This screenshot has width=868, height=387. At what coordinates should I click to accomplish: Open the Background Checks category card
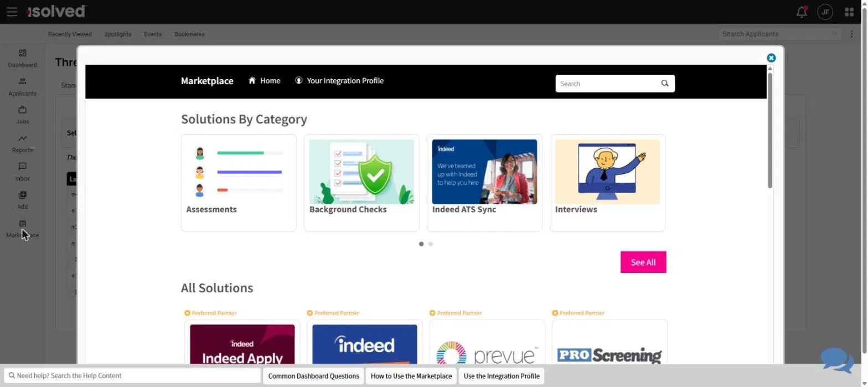tap(361, 183)
